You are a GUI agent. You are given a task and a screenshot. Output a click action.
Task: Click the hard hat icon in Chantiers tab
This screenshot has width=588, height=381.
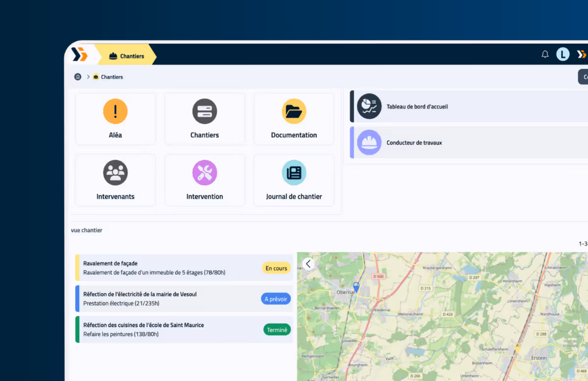[113, 56]
